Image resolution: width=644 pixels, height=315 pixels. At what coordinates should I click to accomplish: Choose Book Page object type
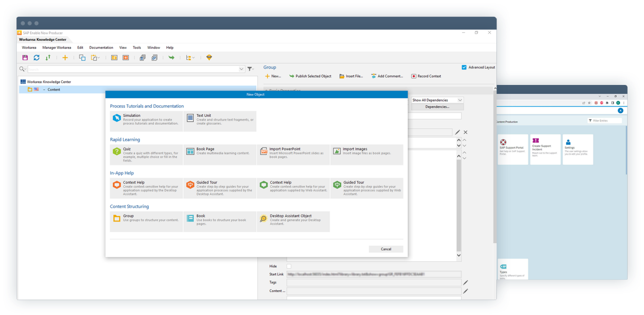(x=220, y=155)
